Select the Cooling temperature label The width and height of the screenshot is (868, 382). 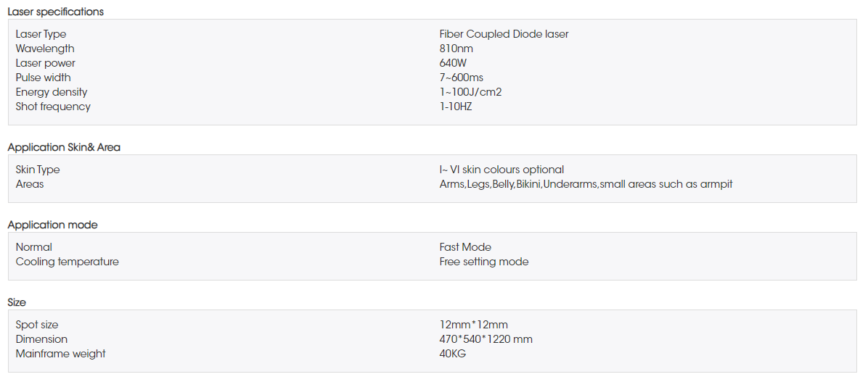pos(67,262)
